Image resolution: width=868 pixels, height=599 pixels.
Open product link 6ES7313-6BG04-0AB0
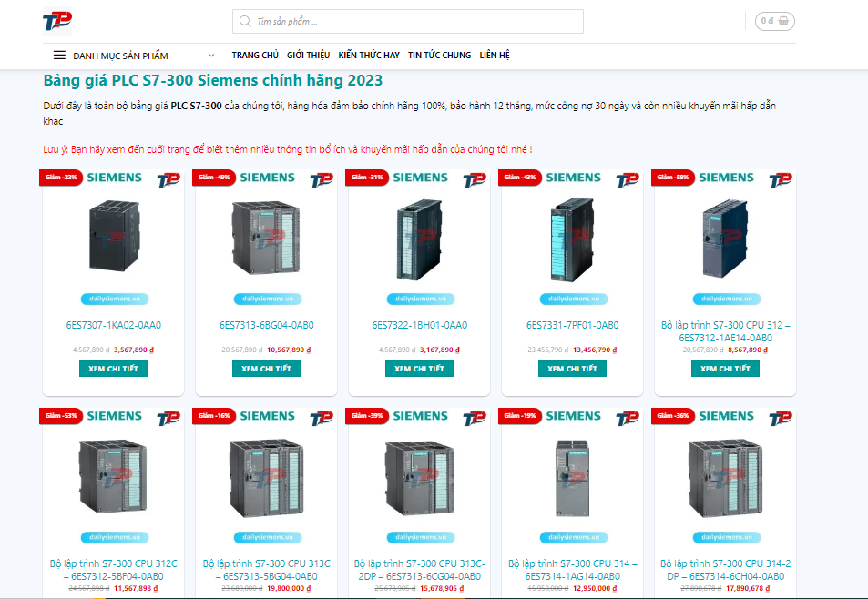[x=266, y=325]
